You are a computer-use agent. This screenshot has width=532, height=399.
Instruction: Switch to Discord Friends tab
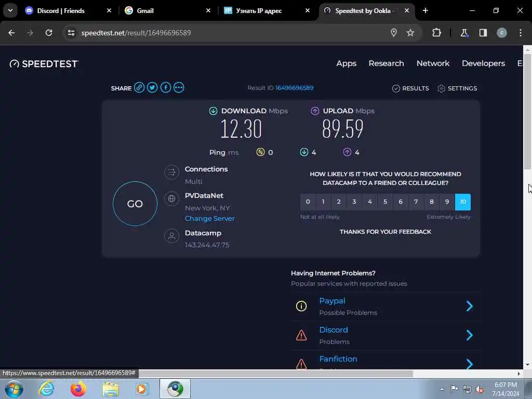pos(69,10)
